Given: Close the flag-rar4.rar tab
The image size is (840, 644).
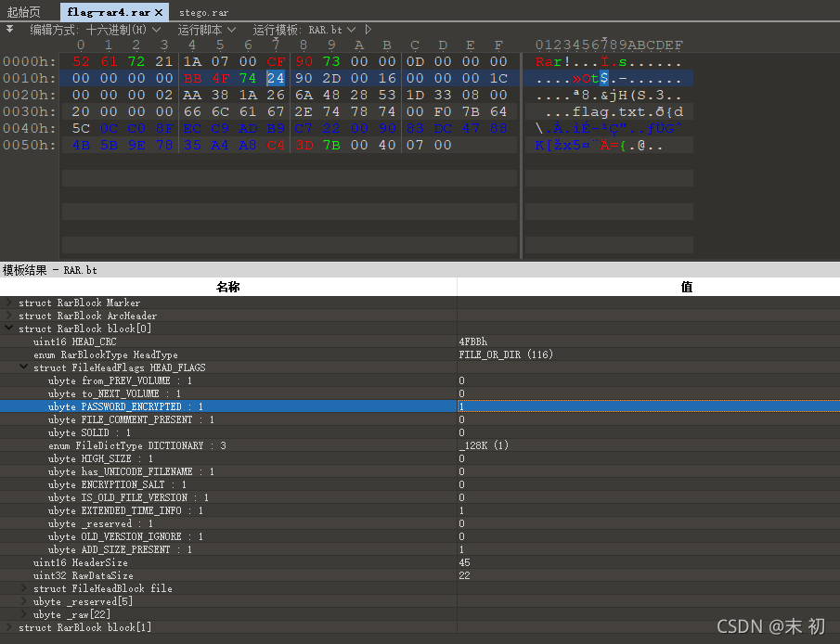Looking at the screenshot, I should pyautogui.click(x=159, y=12).
